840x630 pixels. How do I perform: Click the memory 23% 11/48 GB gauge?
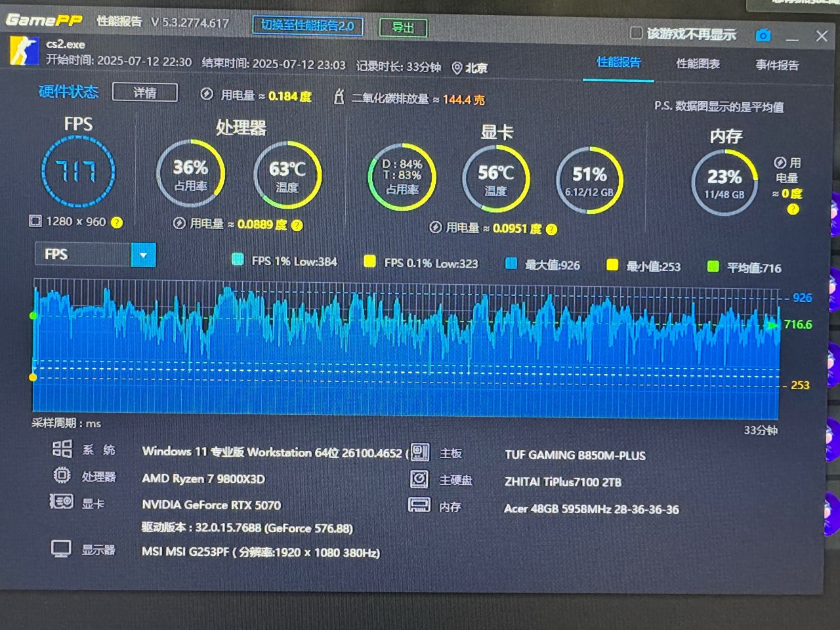pos(724,182)
